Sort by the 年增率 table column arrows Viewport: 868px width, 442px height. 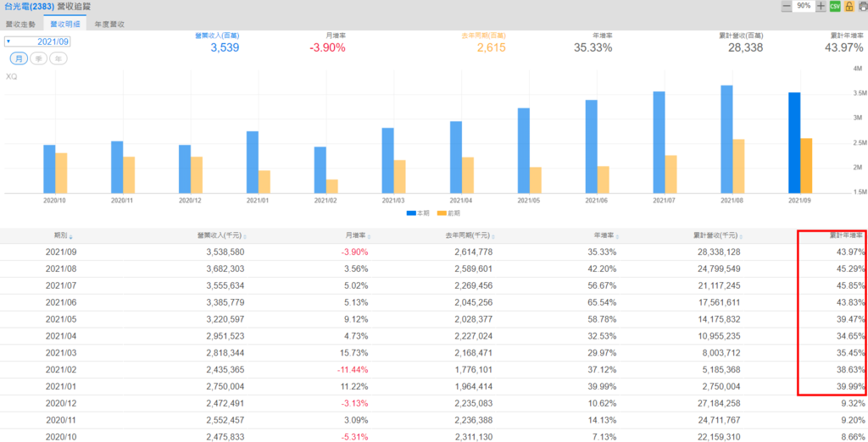617,237
